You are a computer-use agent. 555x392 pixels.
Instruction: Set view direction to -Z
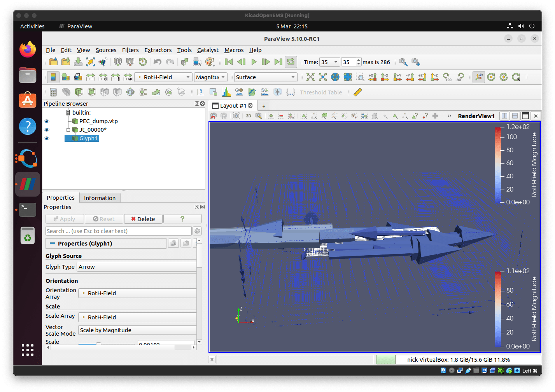click(x=435, y=77)
